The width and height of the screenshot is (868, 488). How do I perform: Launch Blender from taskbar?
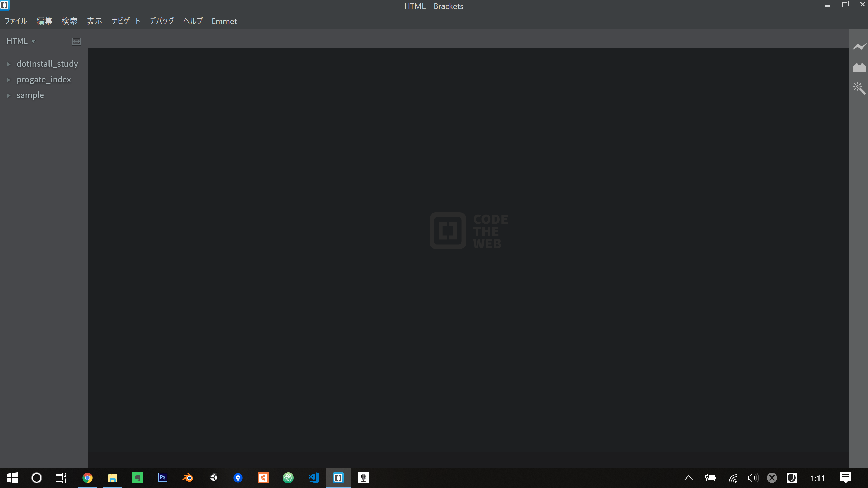click(188, 478)
